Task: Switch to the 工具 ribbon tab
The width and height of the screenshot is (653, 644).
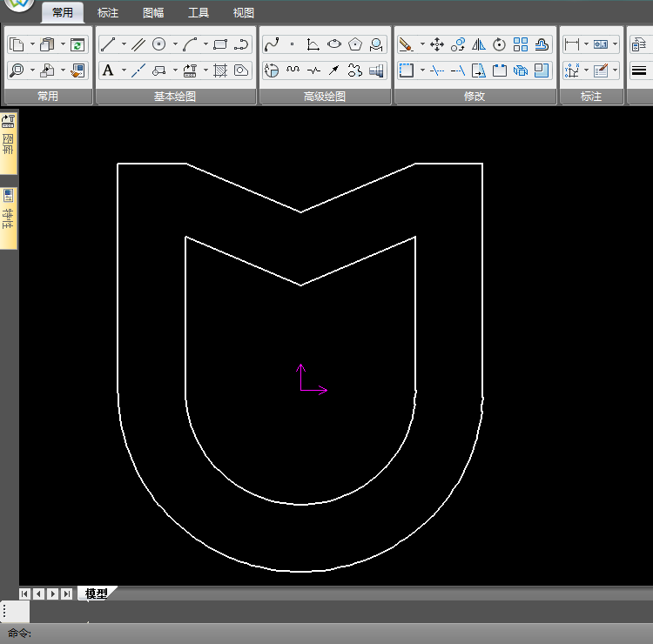Action: (x=199, y=13)
